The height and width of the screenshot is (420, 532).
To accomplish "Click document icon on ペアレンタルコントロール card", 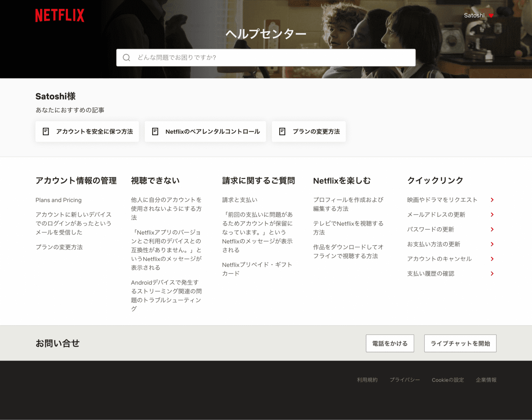I will coord(155,131).
